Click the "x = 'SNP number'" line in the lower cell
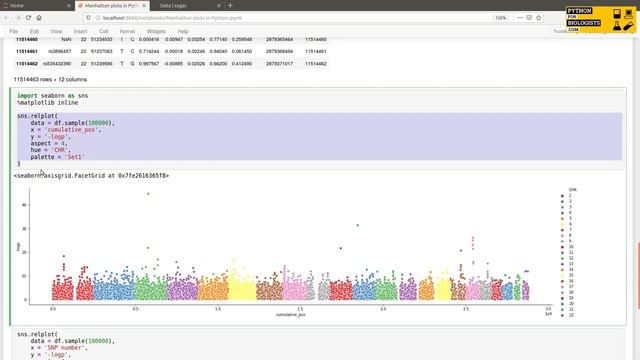Screen dimensions: 640x360 (x=59, y=348)
